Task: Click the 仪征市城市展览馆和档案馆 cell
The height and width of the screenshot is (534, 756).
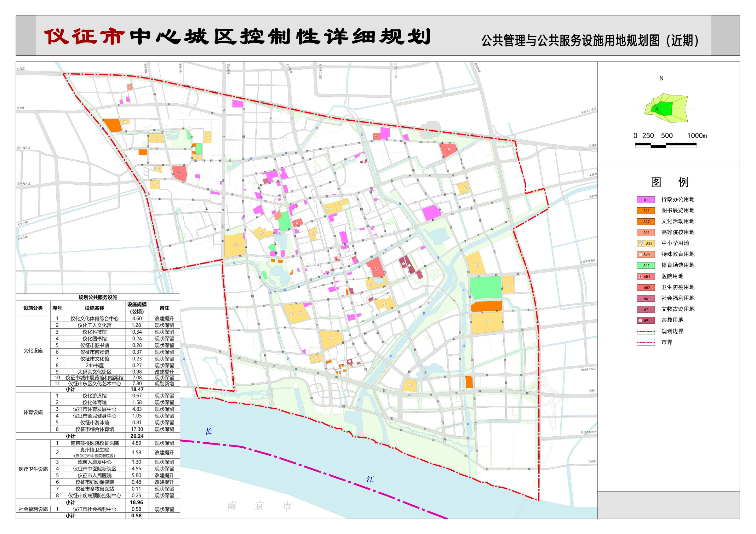Action: click(94, 378)
